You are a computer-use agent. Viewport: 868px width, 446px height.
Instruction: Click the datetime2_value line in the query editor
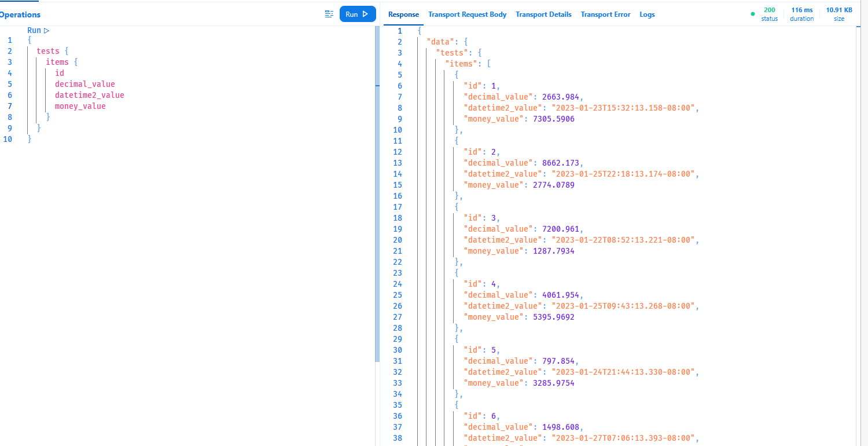coord(89,94)
